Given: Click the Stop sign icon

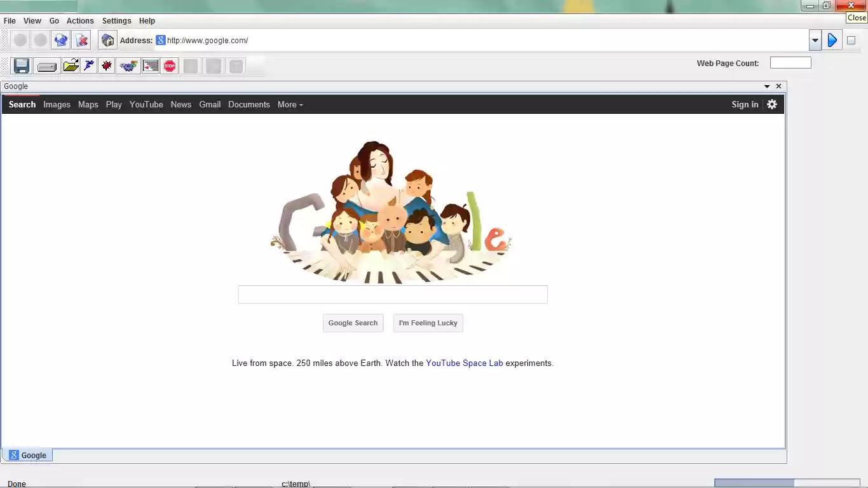Looking at the screenshot, I should (x=170, y=65).
